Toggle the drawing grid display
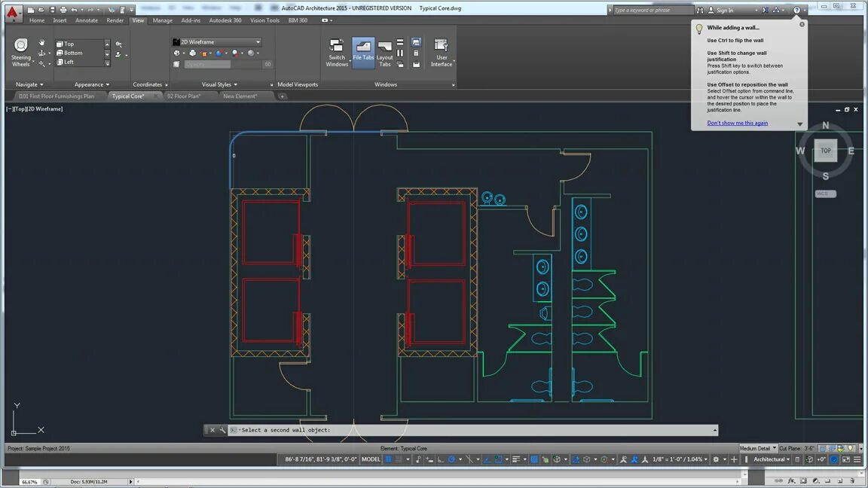Image resolution: width=868 pixels, height=488 pixels. pyautogui.click(x=389, y=459)
